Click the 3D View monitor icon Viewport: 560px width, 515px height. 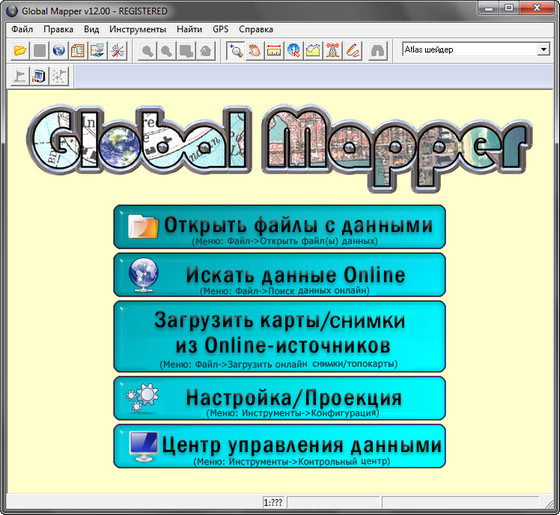coord(39,76)
